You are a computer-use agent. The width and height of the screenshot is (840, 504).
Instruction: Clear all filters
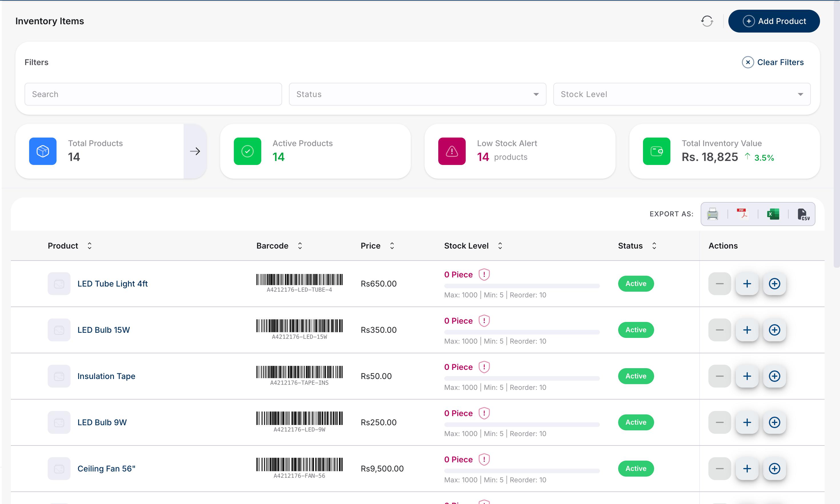click(x=773, y=62)
